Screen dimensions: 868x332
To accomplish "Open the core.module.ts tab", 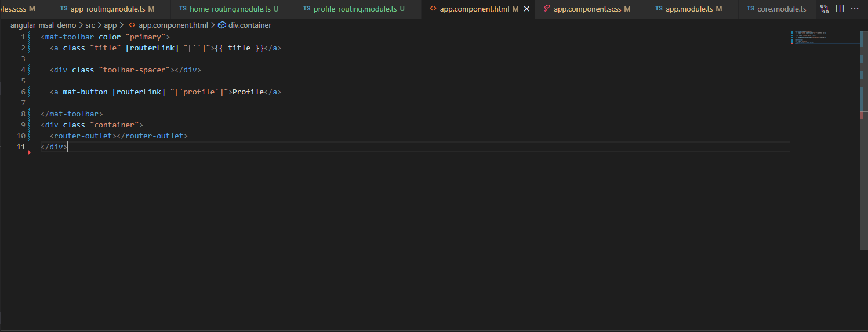I will coord(782,9).
